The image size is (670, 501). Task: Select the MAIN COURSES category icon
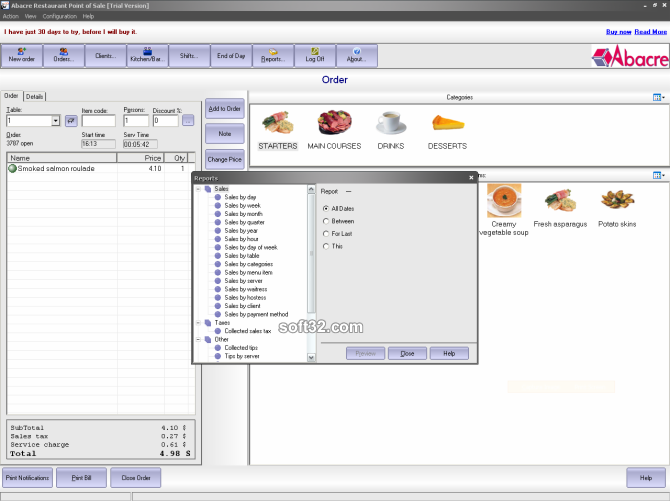point(334,130)
